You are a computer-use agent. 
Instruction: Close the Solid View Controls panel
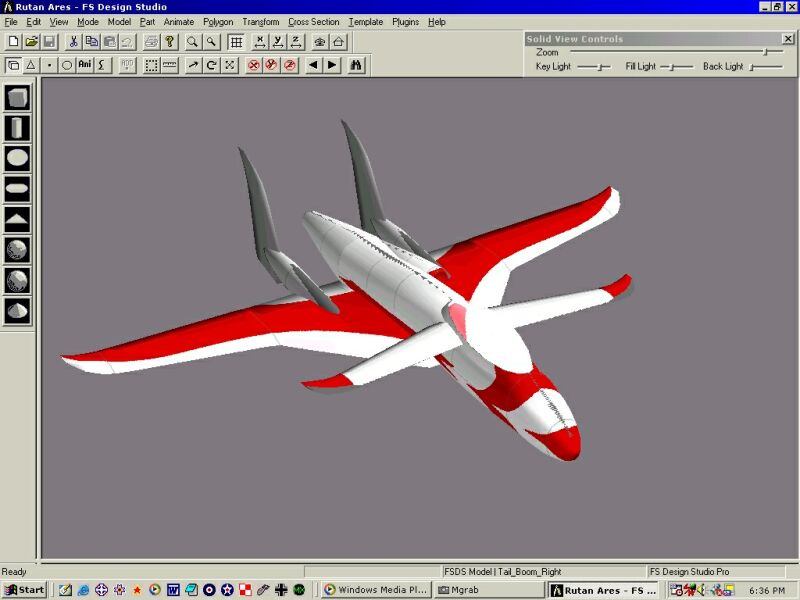point(787,39)
